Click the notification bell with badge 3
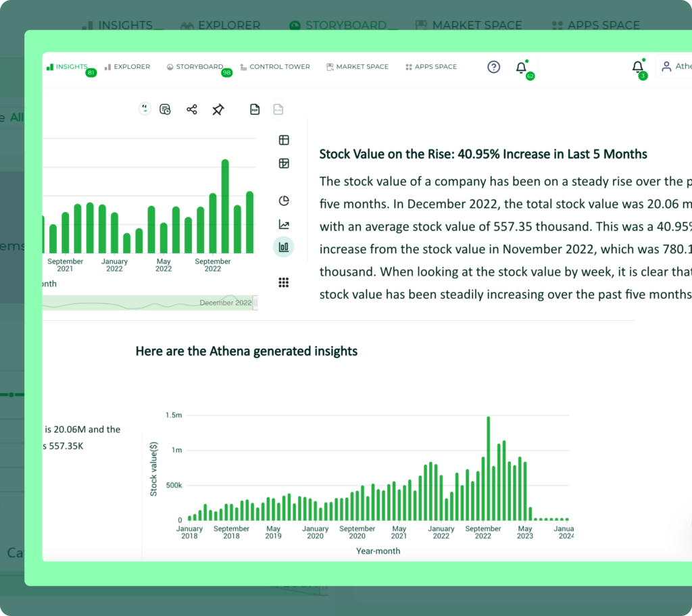This screenshot has width=692, height=616. (637, 67)
